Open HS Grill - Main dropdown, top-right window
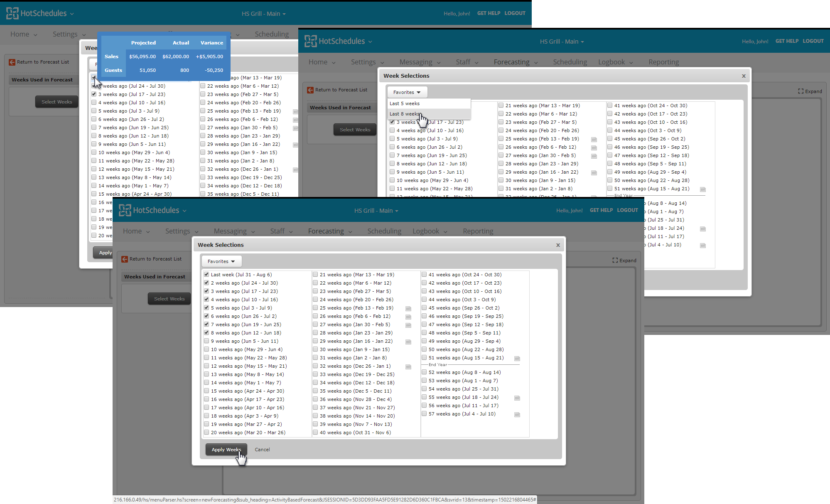The height and width of the screenshot is (504, 830). [562, 42]
